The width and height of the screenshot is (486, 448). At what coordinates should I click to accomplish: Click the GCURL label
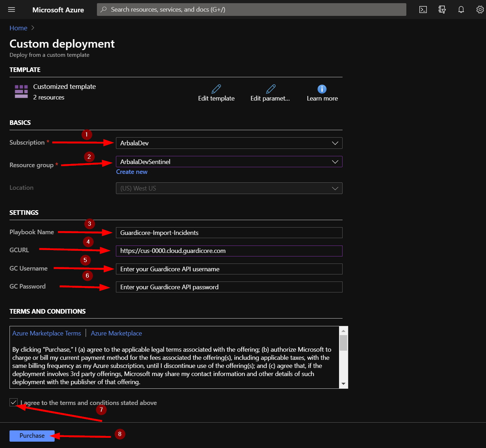coord(19,250)
